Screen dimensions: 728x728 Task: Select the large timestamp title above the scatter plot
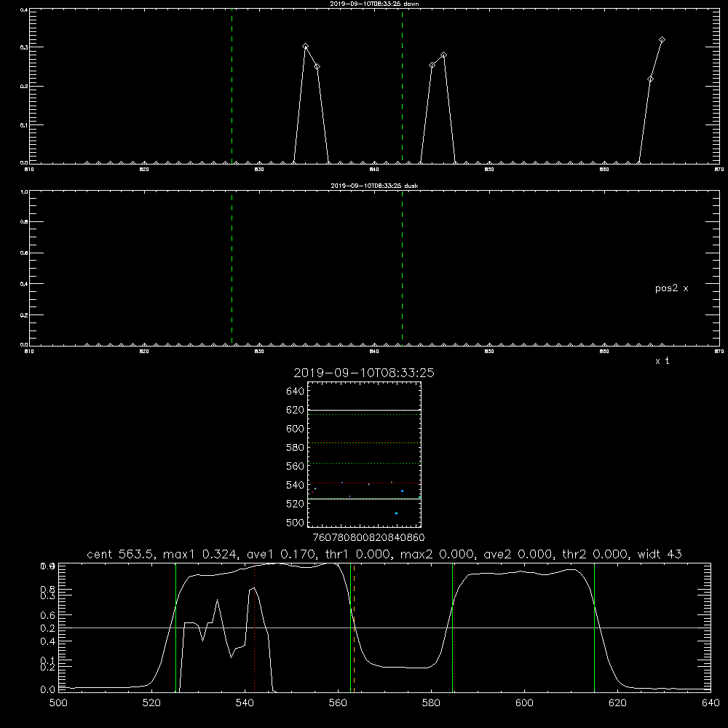coord(364,373)
